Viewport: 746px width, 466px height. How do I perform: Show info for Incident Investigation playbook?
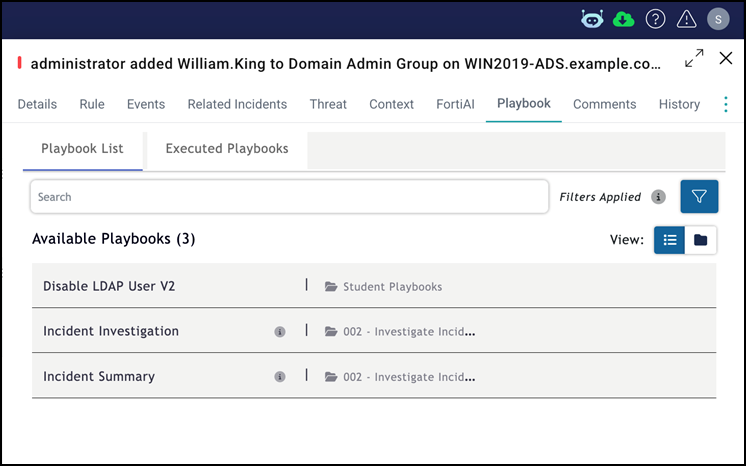click(280, 332)
